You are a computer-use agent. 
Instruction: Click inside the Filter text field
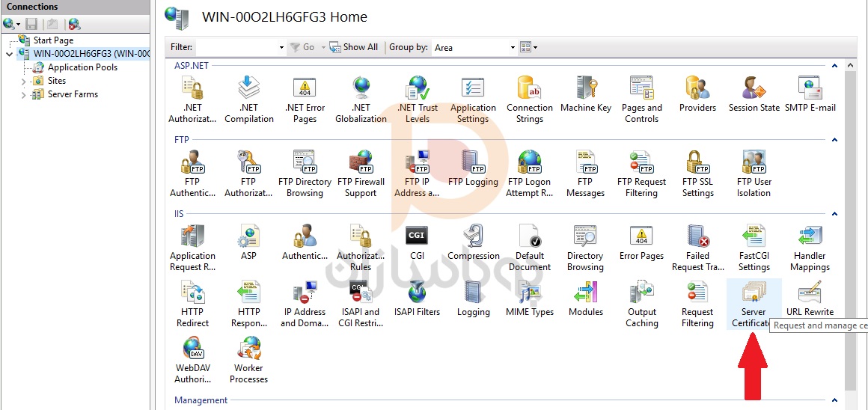[x=236, y=48]
